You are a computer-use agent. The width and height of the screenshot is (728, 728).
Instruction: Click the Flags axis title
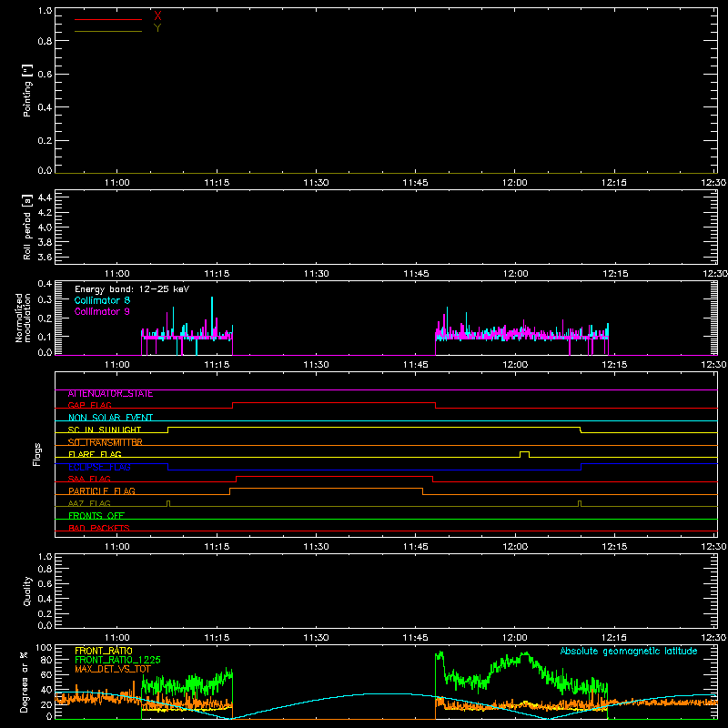(37, 454)
